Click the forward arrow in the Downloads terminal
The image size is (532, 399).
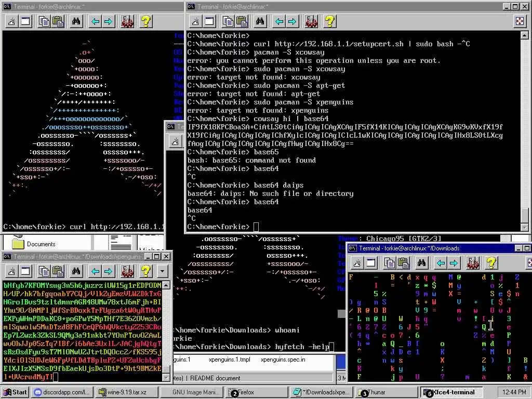point(454,262)
